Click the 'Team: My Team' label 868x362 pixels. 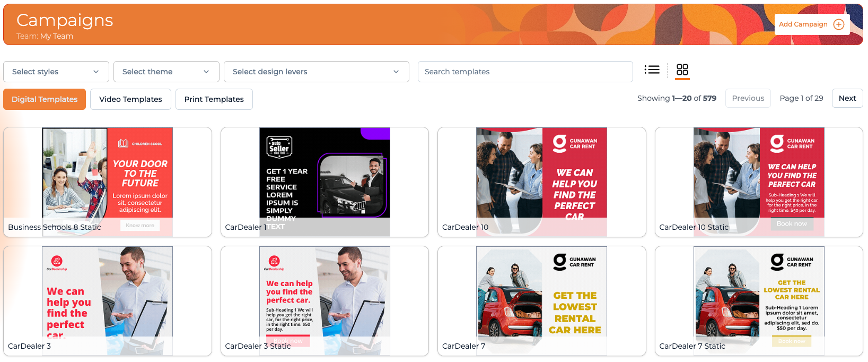point(45,36)
